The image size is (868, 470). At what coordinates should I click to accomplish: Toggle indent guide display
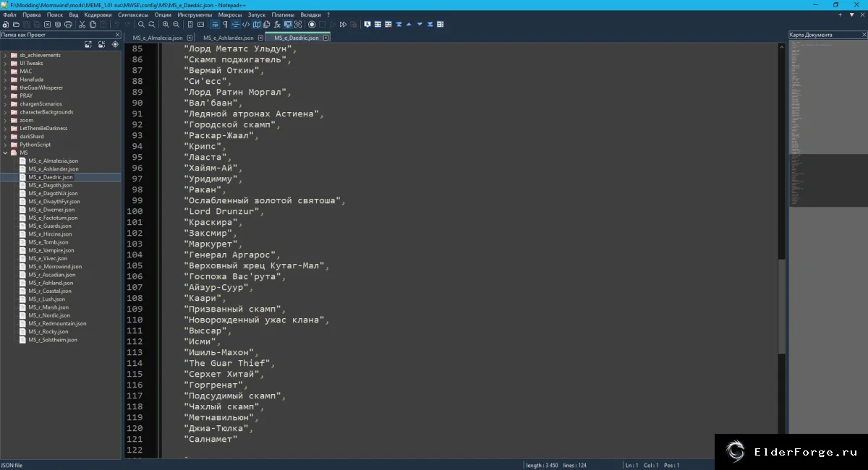pos(236,25)
